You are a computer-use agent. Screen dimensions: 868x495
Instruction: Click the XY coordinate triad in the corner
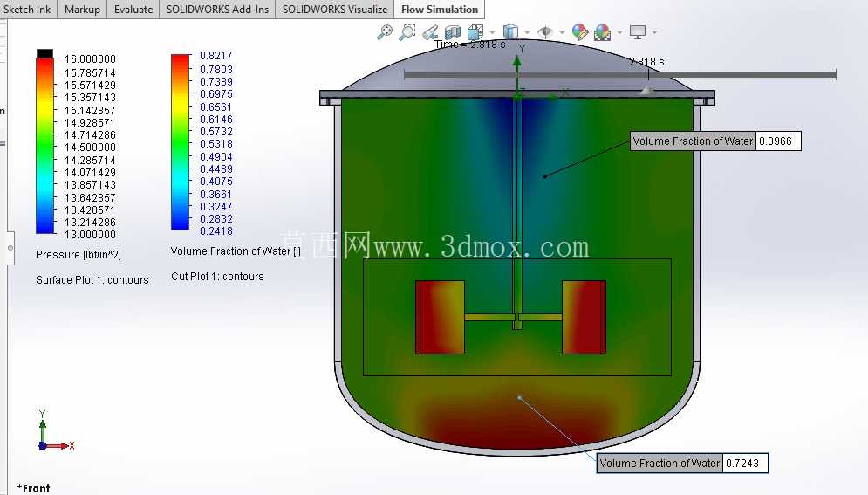tap(55, 430)
